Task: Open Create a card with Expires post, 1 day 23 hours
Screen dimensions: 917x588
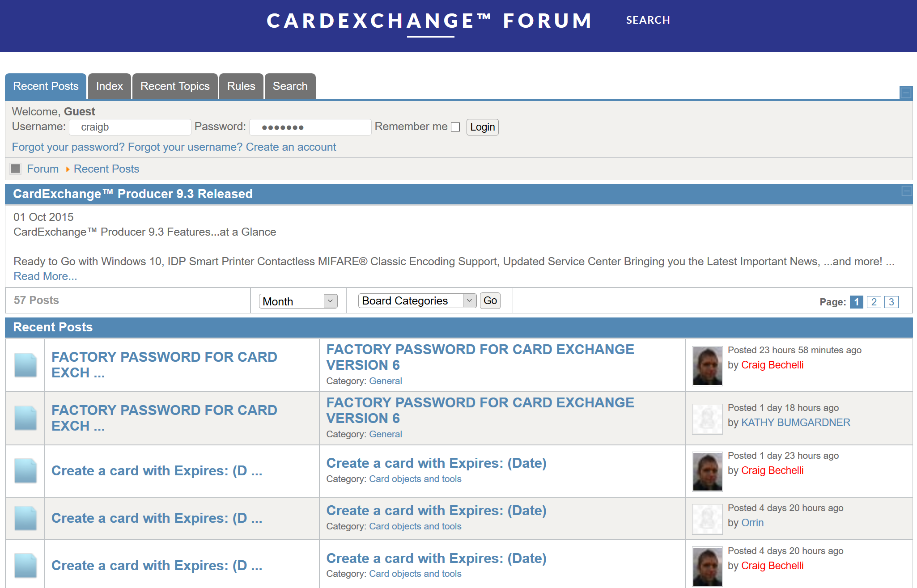Action: click(x=436, y=463)
